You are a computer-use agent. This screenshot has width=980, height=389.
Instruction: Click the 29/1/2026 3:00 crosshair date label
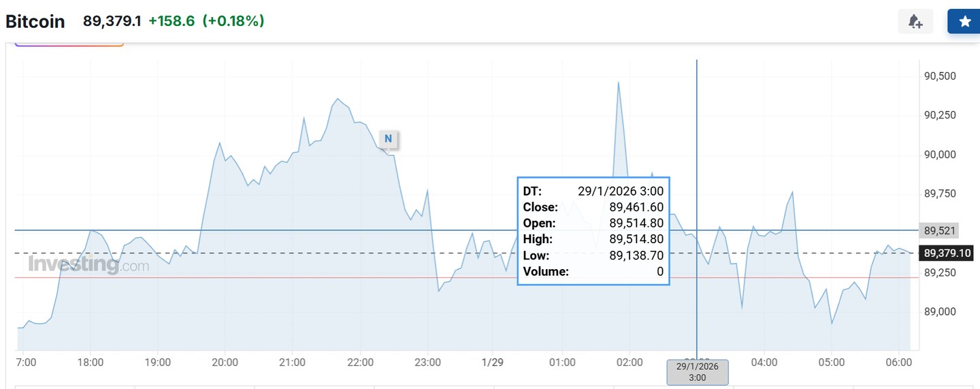coord(697,372)
